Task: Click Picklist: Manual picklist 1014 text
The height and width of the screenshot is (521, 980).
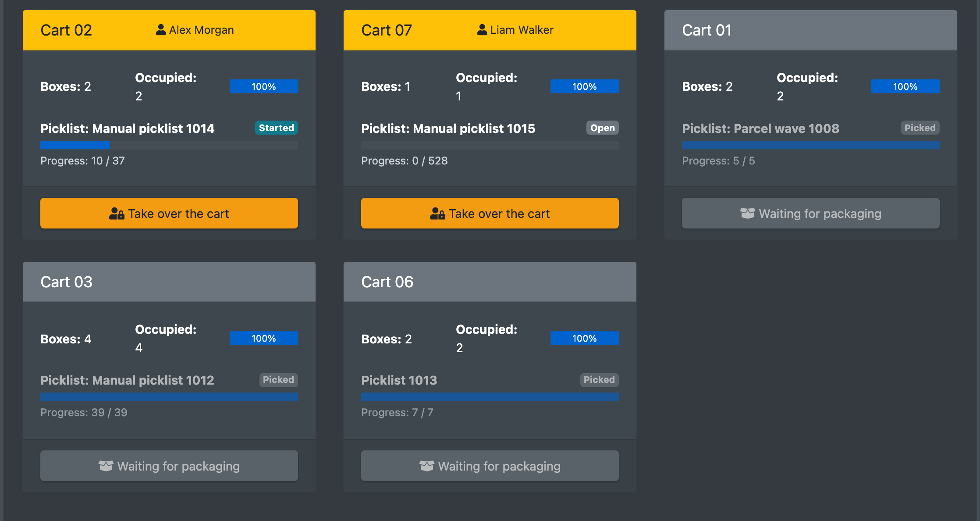Action: coord(128,128)
